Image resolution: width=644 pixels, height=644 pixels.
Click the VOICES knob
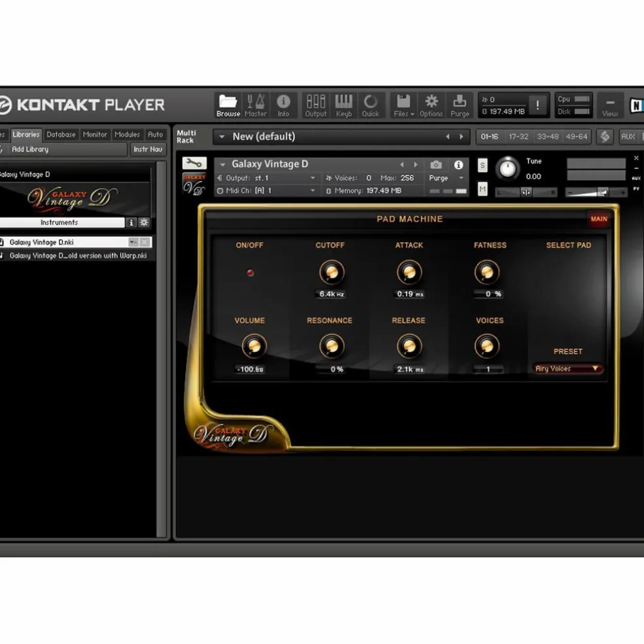(x=487, y=346)
